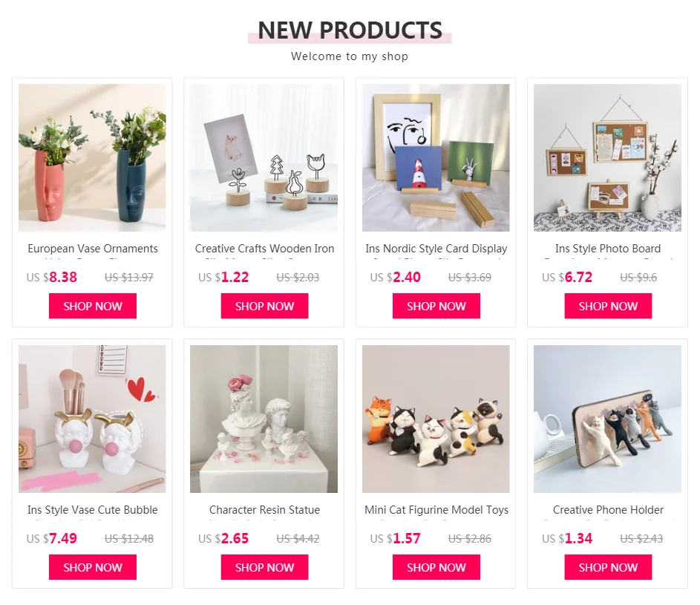Click SHOP NOW under European Vase Ornaments
The image size is (700, 605).
click(x=92, y=306)
